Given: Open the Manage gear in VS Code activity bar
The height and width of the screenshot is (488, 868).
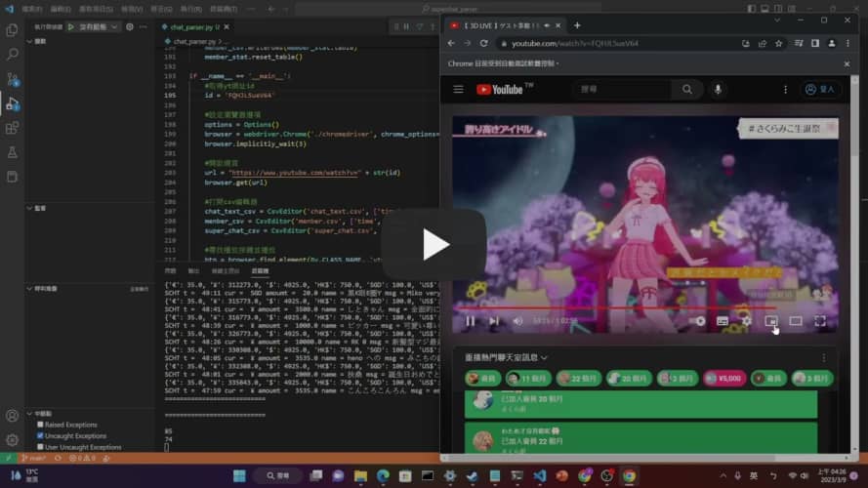Looking at the screenshot, I should pyautogui.click(x=12, y=440).
